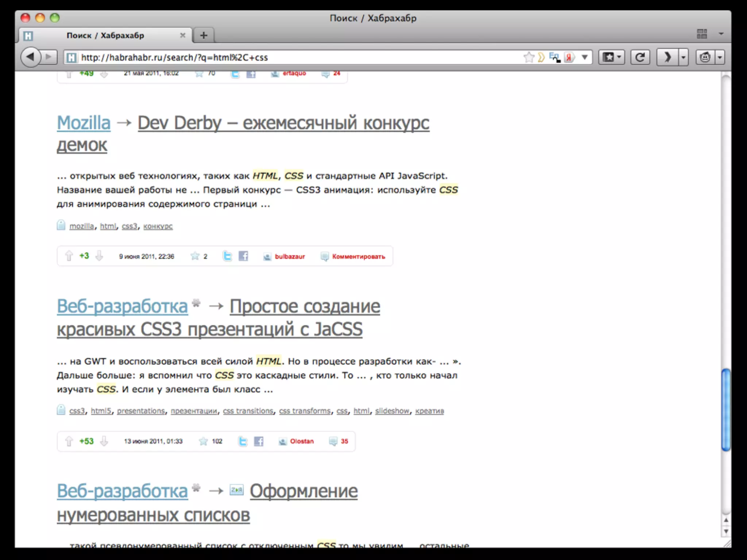Add JaCSS post to favorites star
This screenshot has width=747, height=560.
[203, 441]
